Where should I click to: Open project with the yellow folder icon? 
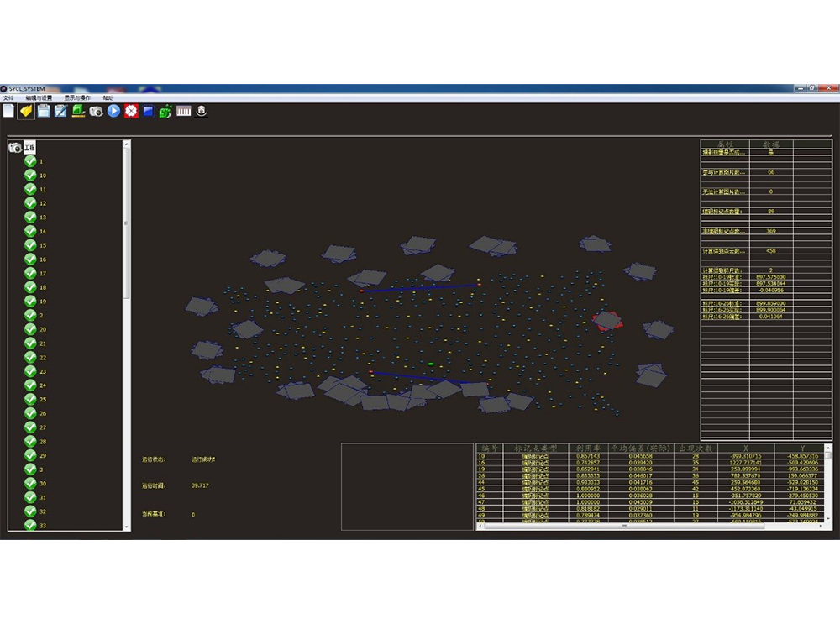tap(26, 111)
